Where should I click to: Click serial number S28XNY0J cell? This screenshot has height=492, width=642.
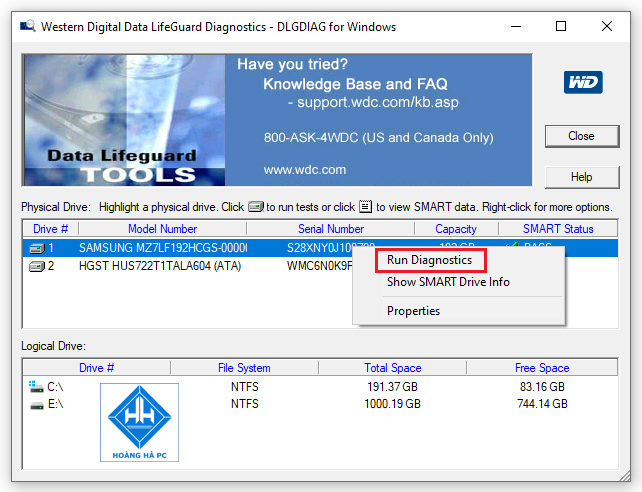point(320,248)
